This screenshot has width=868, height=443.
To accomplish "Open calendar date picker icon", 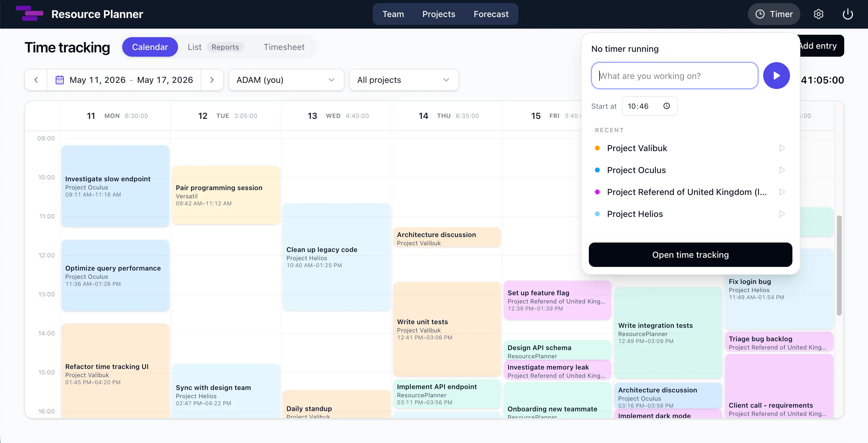I will coord(60,80).
